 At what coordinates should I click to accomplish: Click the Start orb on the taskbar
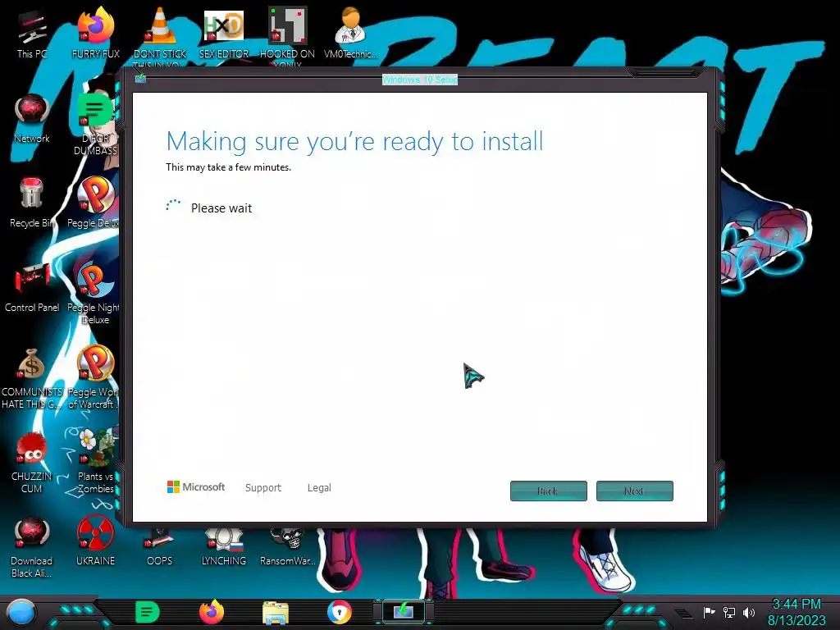point(21,612)
